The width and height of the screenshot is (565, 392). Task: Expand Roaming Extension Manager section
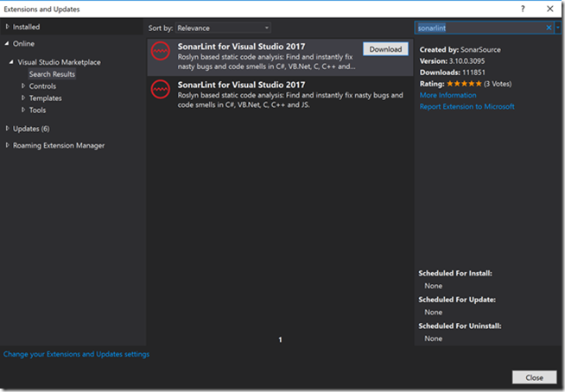tap(7, 145)
